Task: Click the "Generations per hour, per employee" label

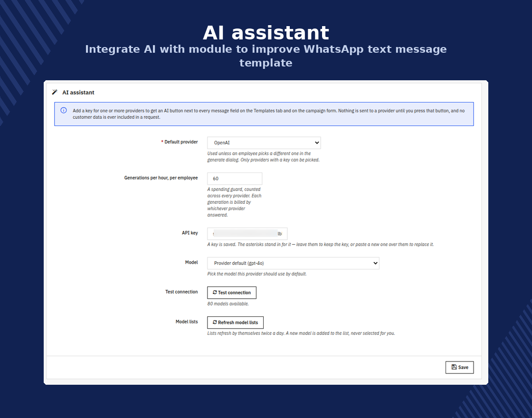Action: pos(161,178)
